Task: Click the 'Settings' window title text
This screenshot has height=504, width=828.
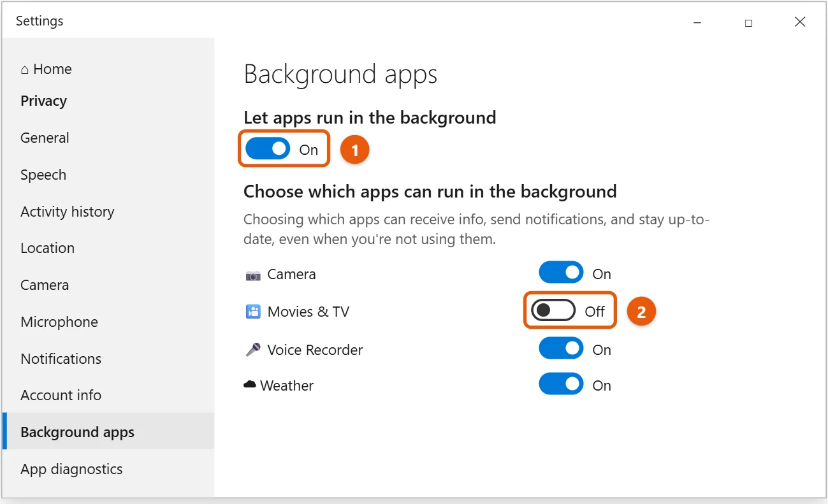Action: coord(40,21)
